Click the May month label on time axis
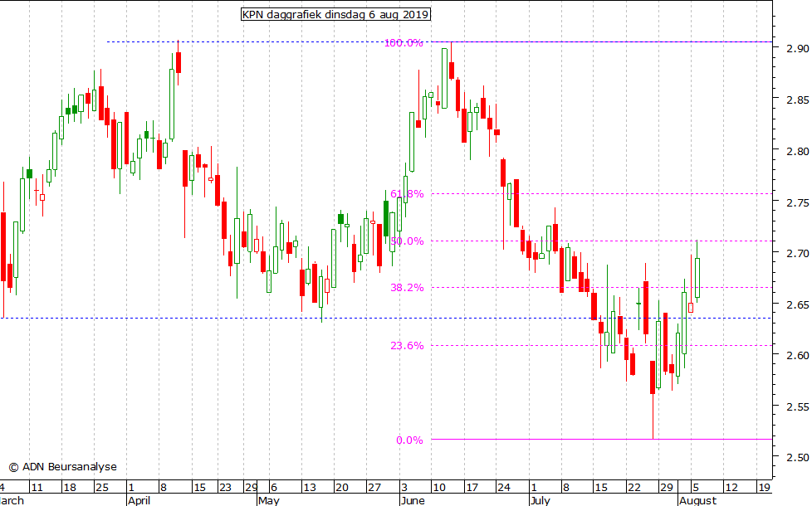Screen dimensions: 812x506 (x=269, y=500)
